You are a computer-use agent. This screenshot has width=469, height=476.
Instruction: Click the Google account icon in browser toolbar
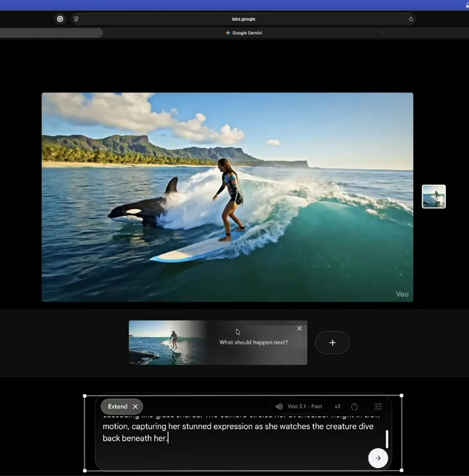coord(60,19)
